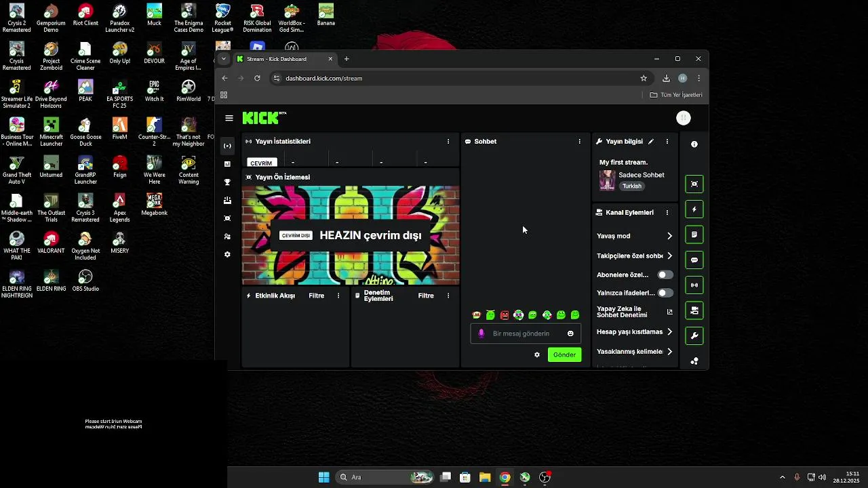Viewport: 868px width, 488px height.
Task: Open Etkinlik Akışı three-dot menu
Action: point(338,296)
